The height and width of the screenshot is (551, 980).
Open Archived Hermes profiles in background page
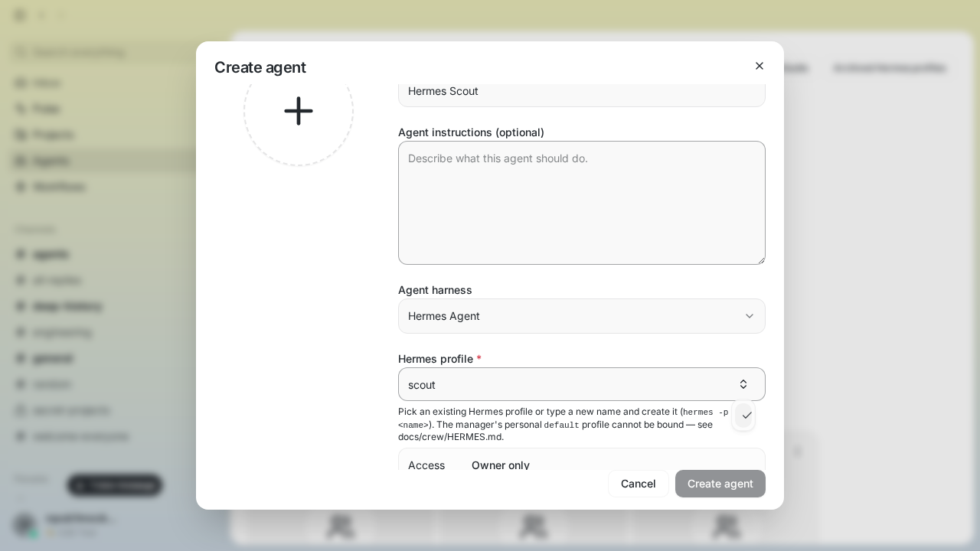[890, 67]
